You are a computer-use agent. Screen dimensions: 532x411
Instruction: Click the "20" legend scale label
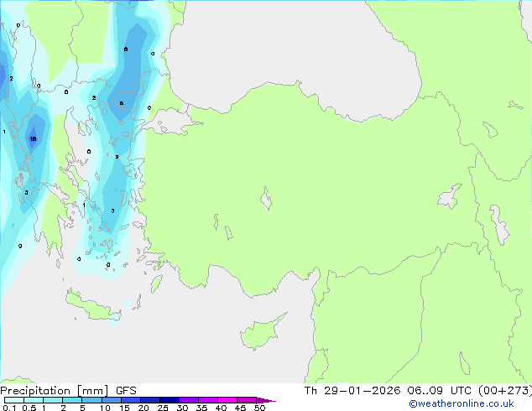coord(143,408)
